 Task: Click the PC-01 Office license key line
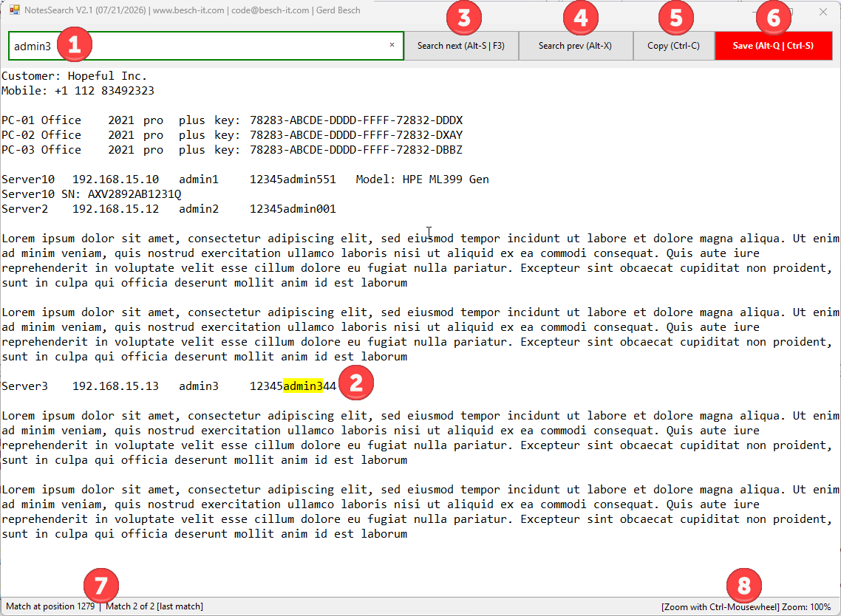232,120
